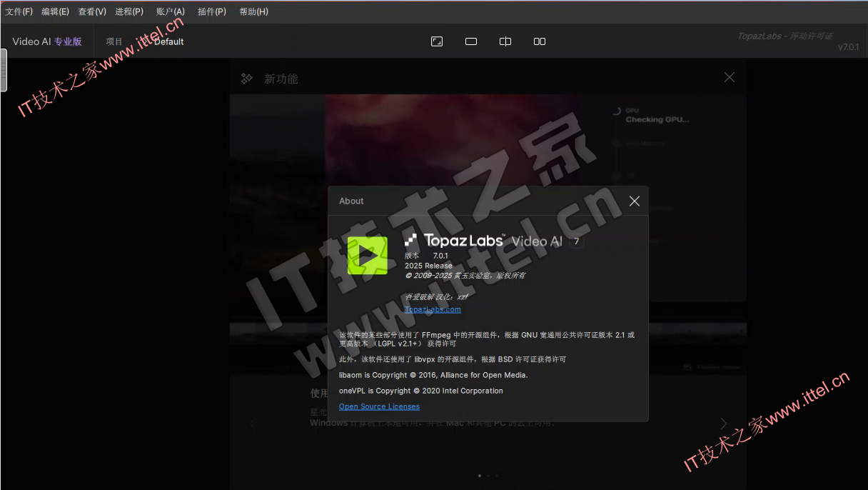Select the full-frame view icon with corner marks
This screenshot has width=868, height=490.
coord(437,41)
